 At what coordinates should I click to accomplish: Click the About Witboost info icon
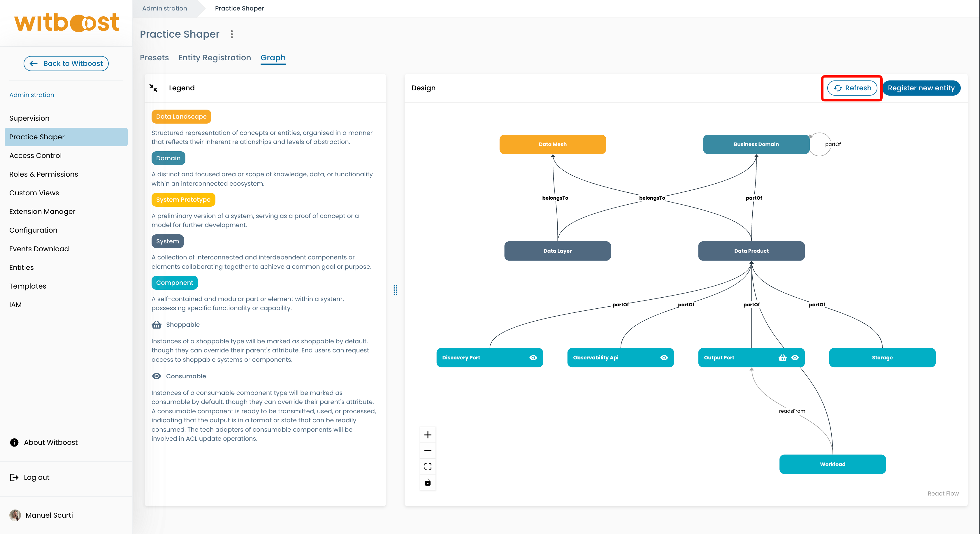point(14,442)
